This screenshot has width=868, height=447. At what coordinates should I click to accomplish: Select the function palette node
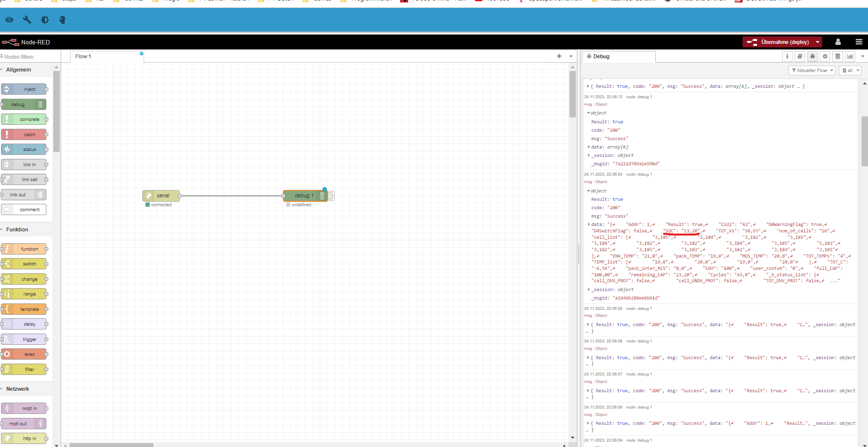pos(24,249)
